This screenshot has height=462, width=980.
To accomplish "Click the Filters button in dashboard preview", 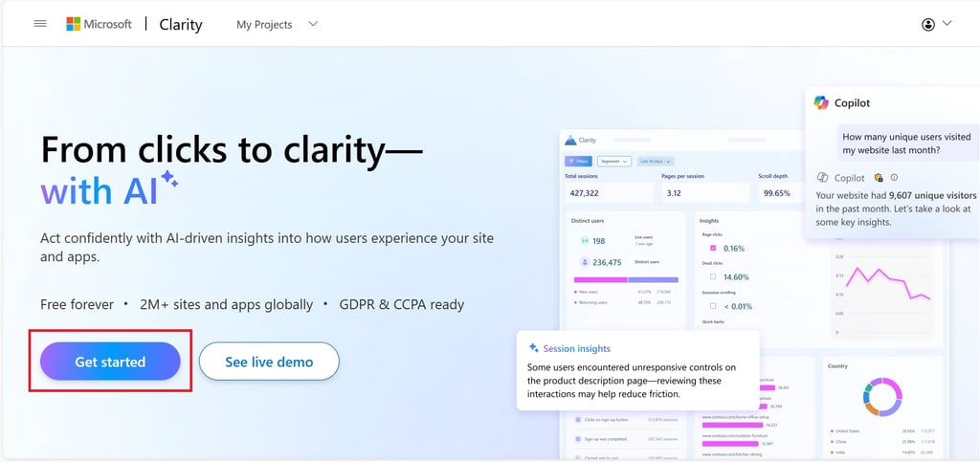I will click(x=578, y=161).
